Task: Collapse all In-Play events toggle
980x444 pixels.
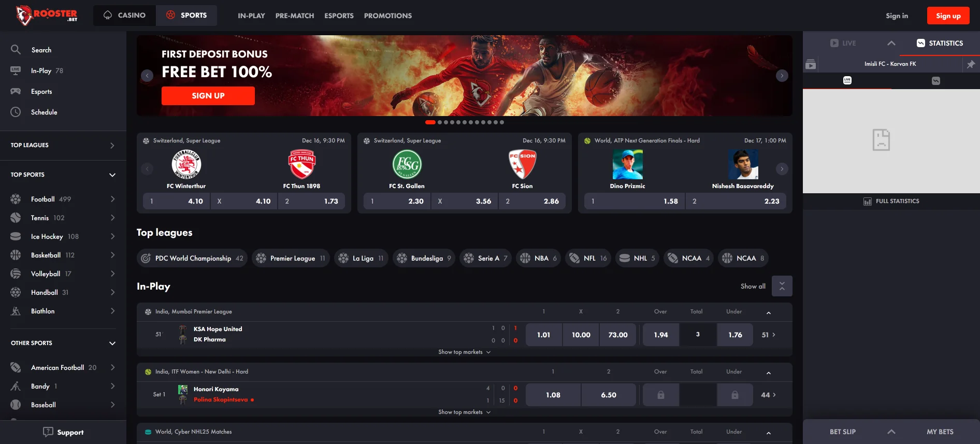Action: click(x=782, y=286)
